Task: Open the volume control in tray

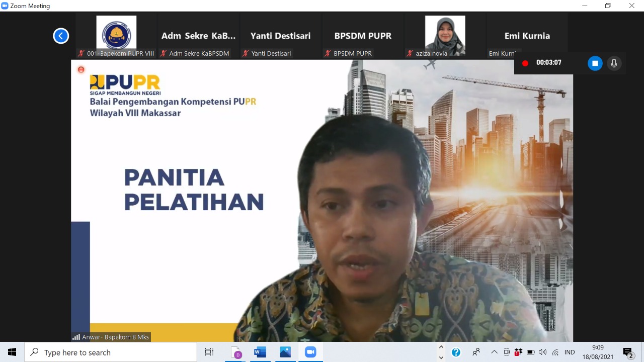Action: pos(542,352)
